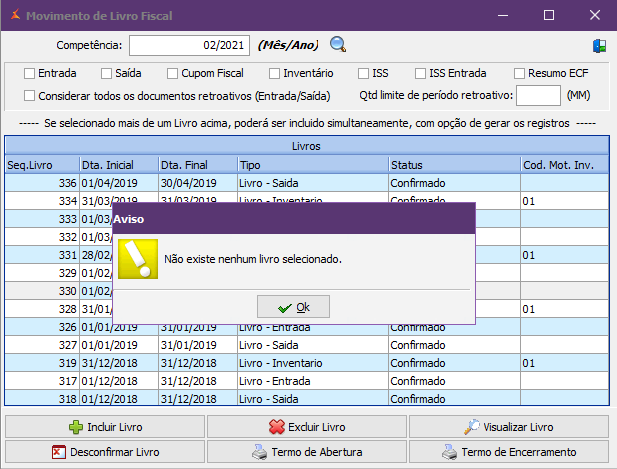Tick the Inventário checkbox

(x=275, y=73)
